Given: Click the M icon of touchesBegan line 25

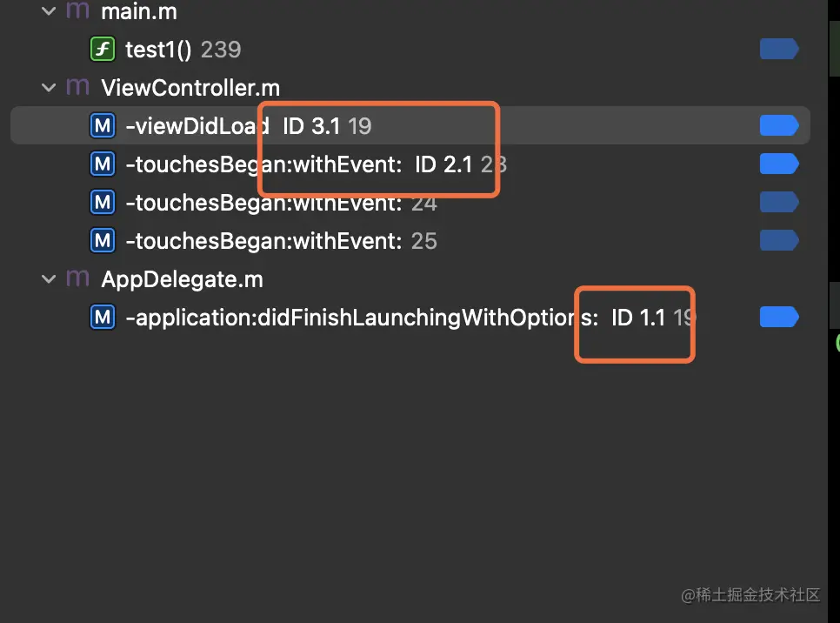Looking at the screenshot, I should pos(103,241).
